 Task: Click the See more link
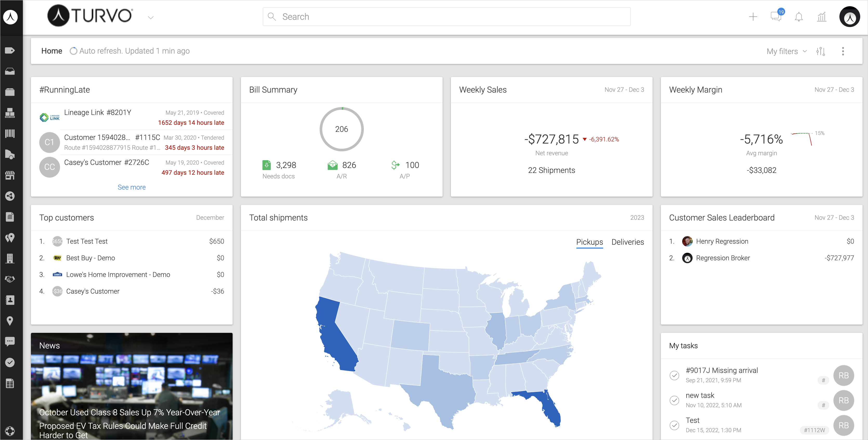(x=131, y=187)
